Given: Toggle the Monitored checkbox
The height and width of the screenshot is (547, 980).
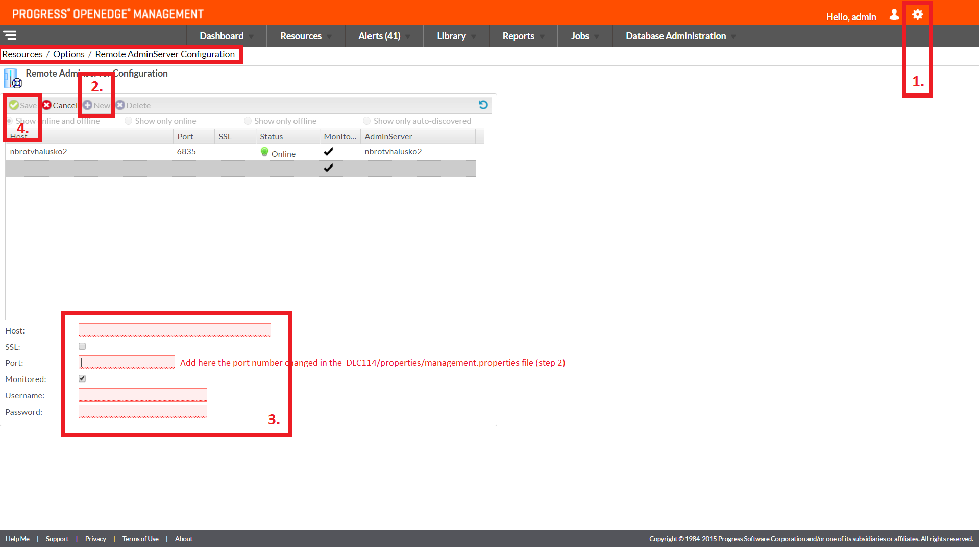Looking at the screenshot, I should 82,378.
